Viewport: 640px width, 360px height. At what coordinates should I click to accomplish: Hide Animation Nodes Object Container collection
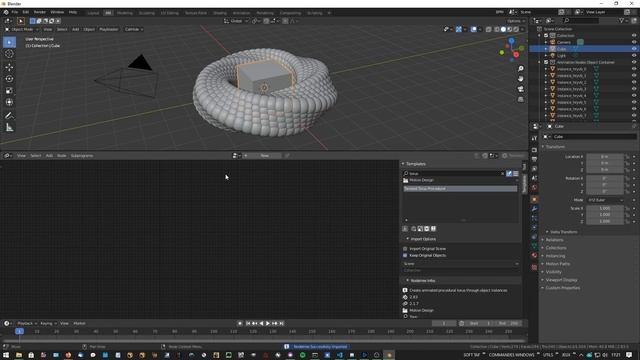click(x=634, y=62)
